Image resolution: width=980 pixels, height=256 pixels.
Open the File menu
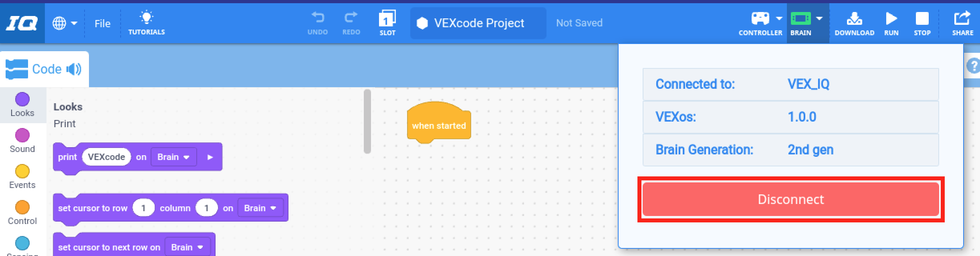point(102,23)
